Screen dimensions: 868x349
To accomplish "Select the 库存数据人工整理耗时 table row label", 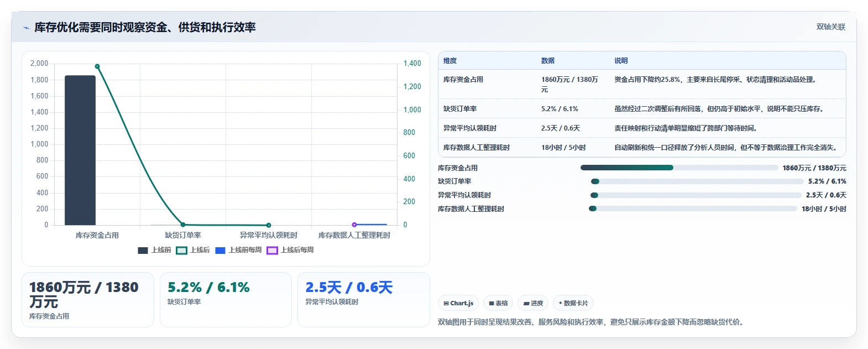I will click(477, 148).
